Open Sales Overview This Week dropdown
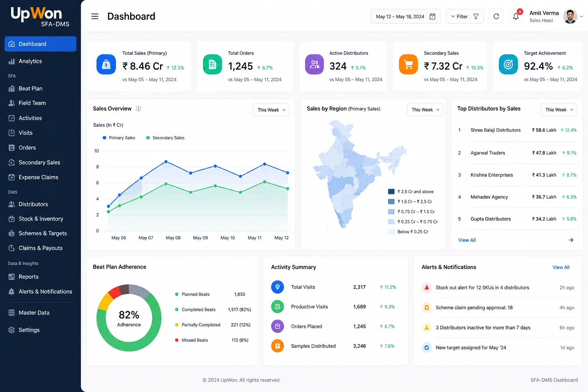This screenshot has width=588, height=392. coord(271,110)
